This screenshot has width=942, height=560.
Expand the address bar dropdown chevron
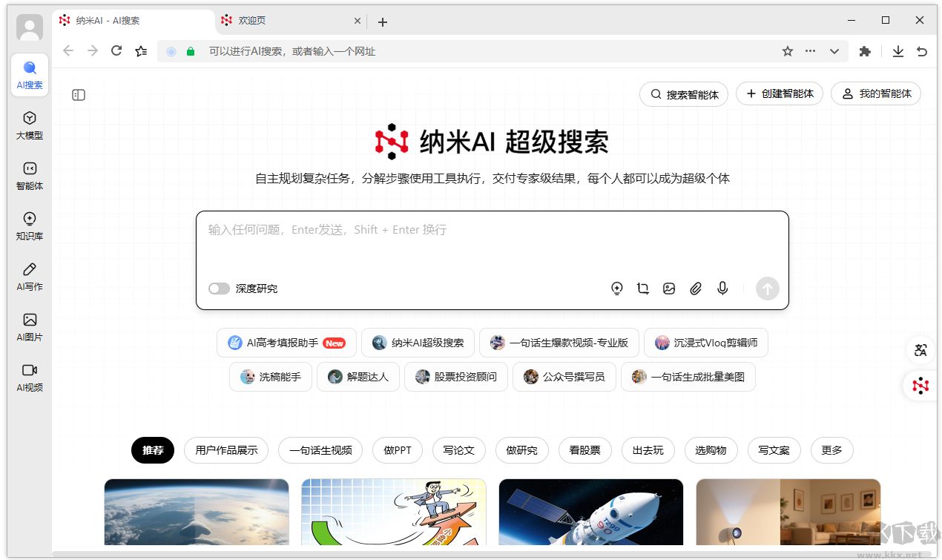pos(834,51)
